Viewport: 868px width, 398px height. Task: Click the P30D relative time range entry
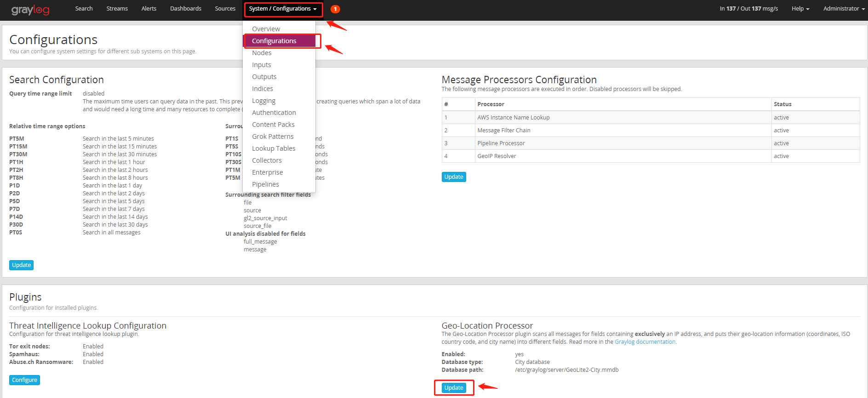coord(16,225)
